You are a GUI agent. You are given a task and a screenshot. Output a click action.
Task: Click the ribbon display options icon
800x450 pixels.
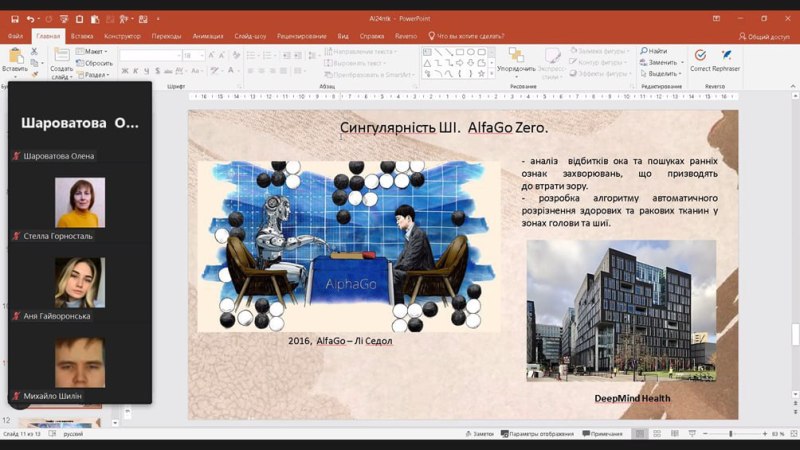(716, 19)
